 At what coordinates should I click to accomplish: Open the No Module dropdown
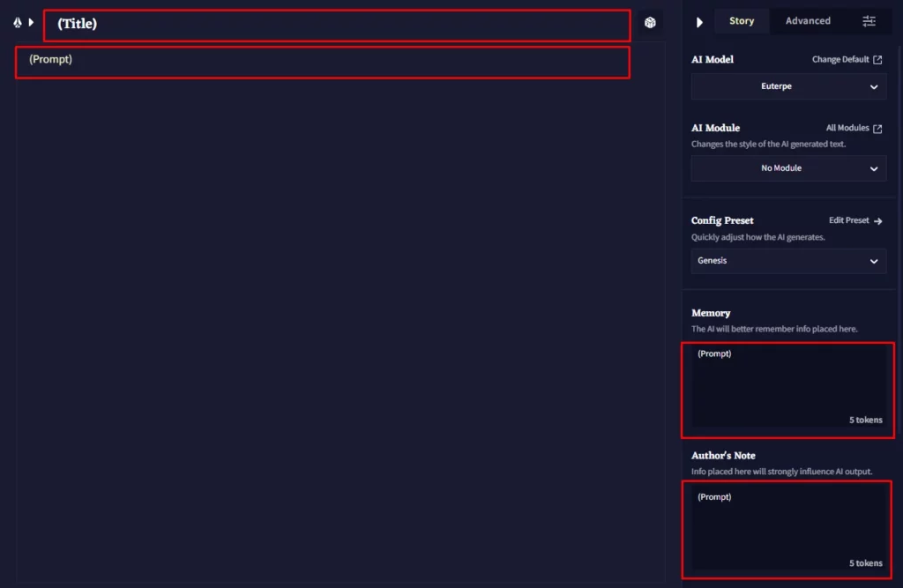788,168
